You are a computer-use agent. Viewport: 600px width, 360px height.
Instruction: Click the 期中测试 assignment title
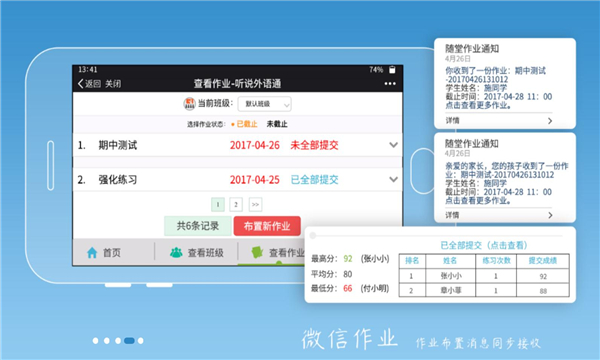[118, 145]
